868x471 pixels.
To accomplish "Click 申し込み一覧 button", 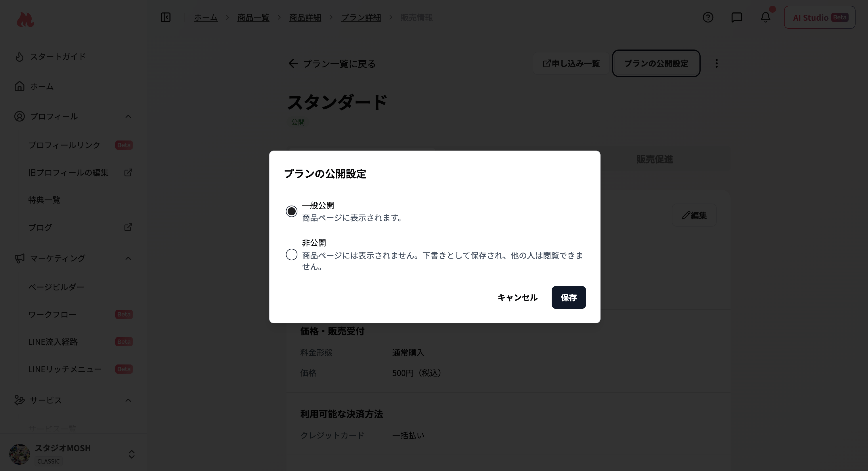I will 571,63.
